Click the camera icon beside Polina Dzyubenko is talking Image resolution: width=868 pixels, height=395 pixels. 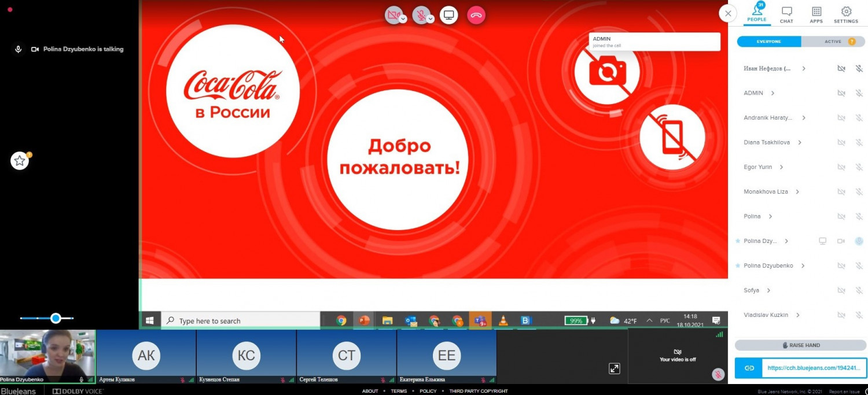click(x=35, y=49)
